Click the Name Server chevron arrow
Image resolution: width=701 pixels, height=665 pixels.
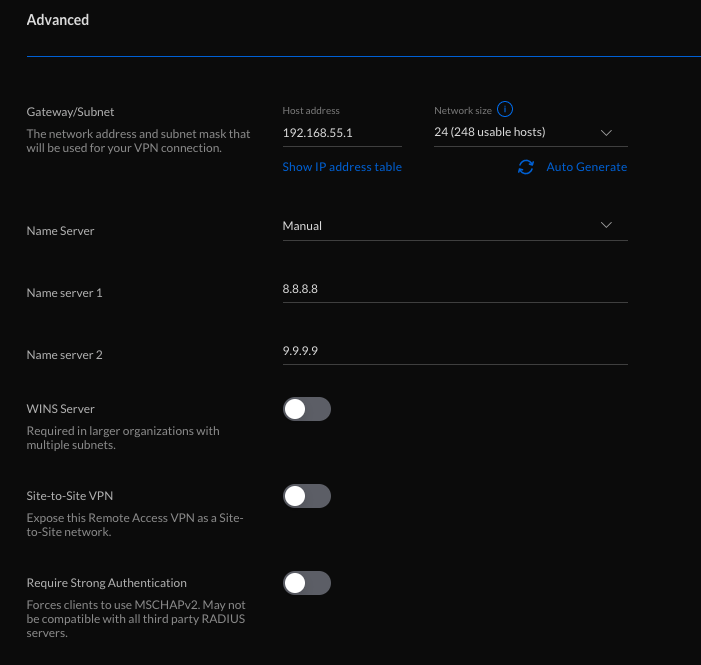pos(606,225)
